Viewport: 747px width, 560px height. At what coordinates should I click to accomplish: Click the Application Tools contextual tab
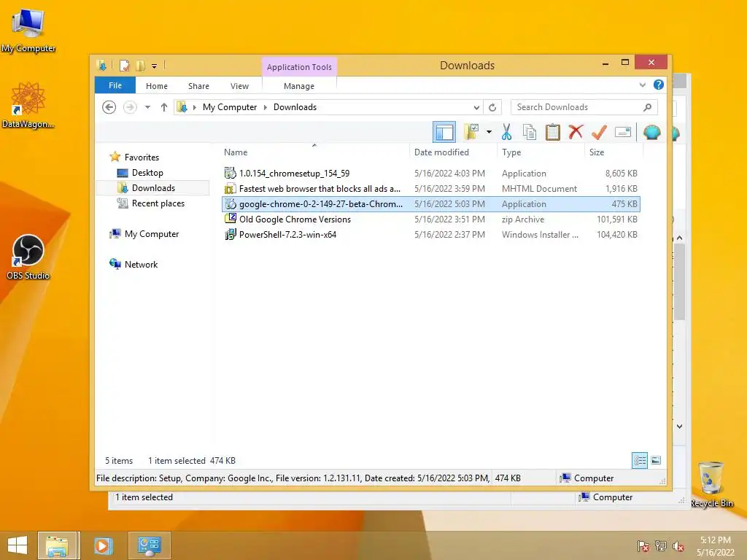pos(299,67)
